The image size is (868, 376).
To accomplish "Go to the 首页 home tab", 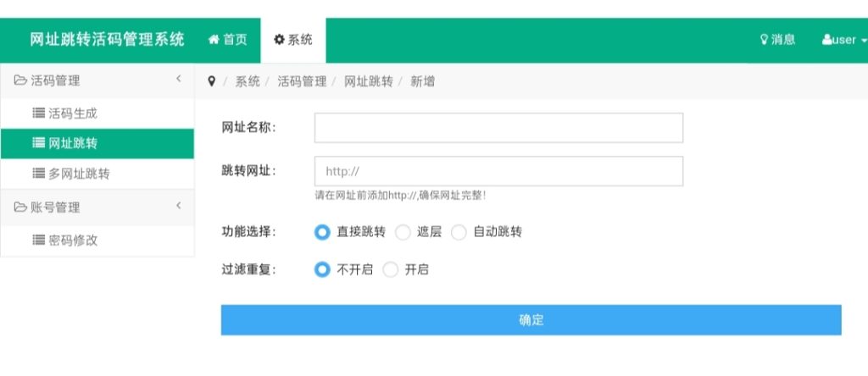I will coord(228,40).
